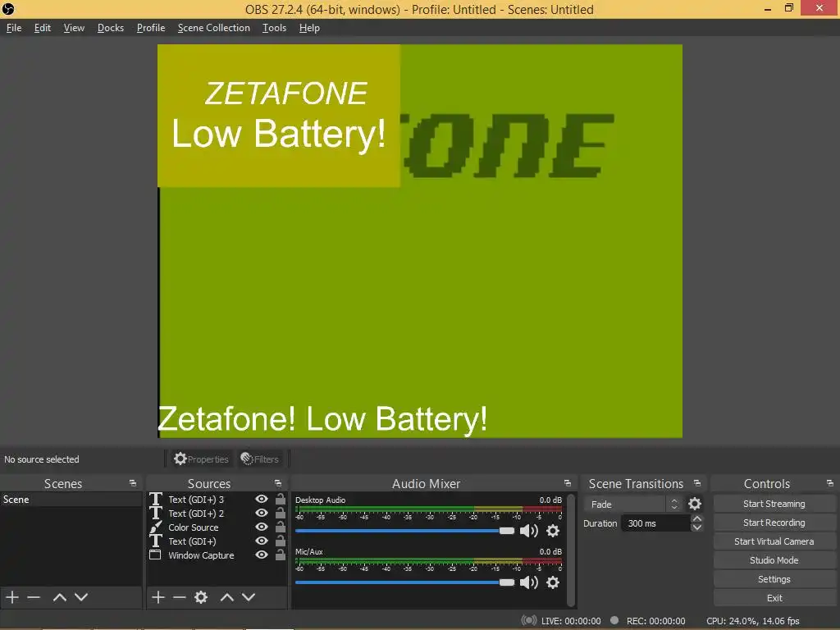The width and height of the screenshot is (840, 630).
Task: Remove selected scene with minus icon
Action: [34, 597]
